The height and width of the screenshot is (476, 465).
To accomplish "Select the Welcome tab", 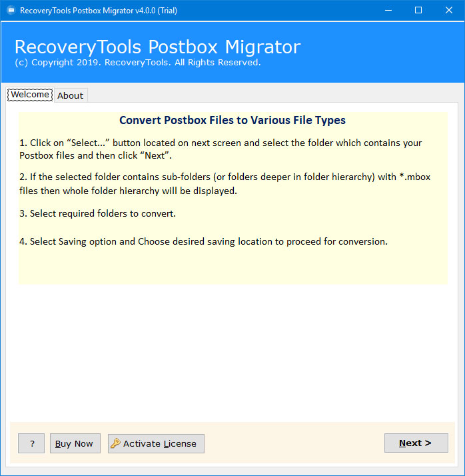I will point(30,95).
